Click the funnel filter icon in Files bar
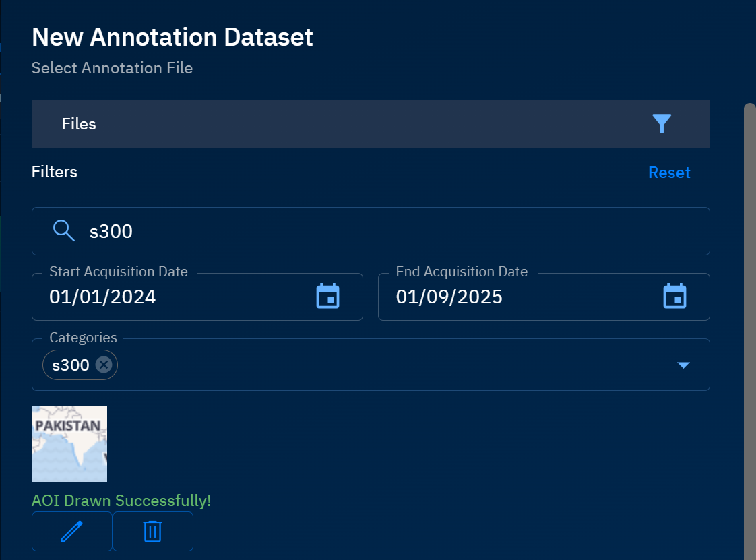 click(662, 123)
